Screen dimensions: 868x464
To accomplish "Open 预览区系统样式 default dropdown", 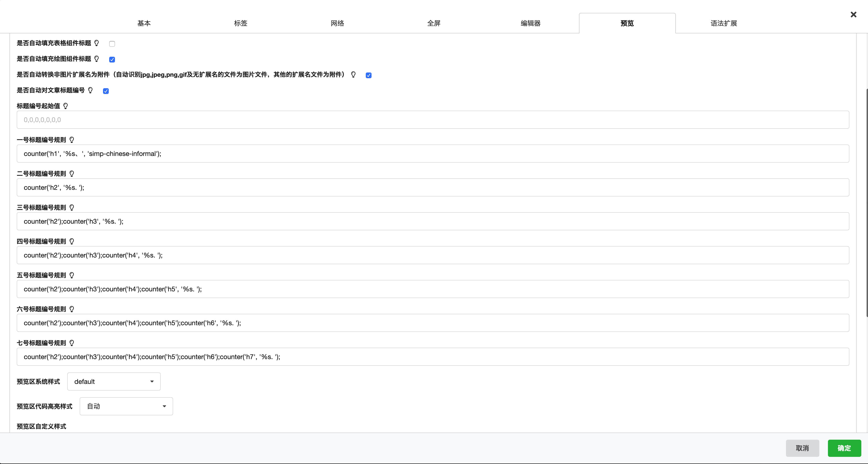I will pyautogui.click(x=114, y=382).
